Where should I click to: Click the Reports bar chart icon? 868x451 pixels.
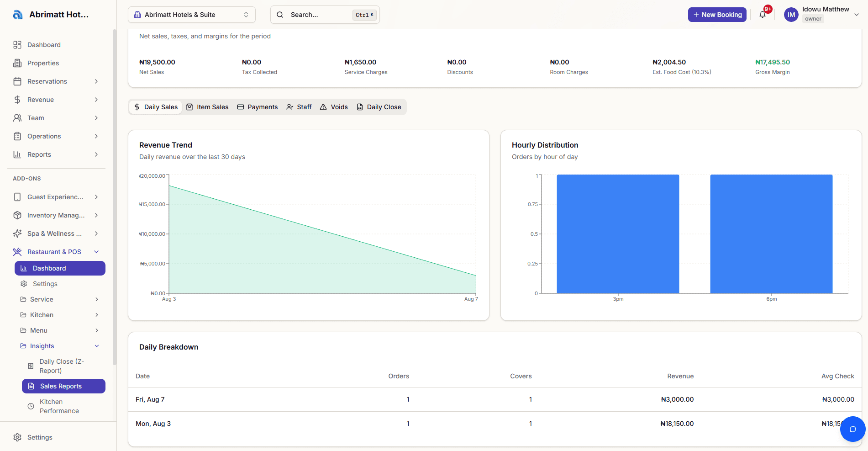[17, 154]
